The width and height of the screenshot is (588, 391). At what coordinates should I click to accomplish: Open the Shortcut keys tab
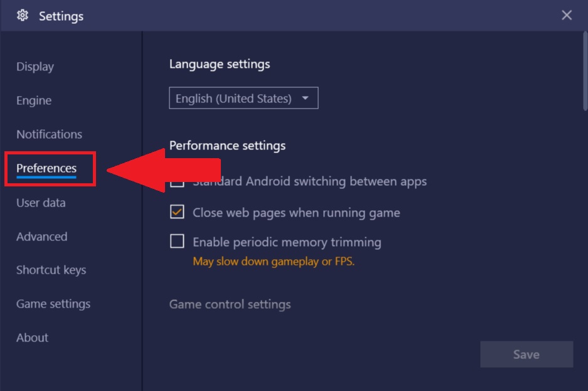[51, 270]
